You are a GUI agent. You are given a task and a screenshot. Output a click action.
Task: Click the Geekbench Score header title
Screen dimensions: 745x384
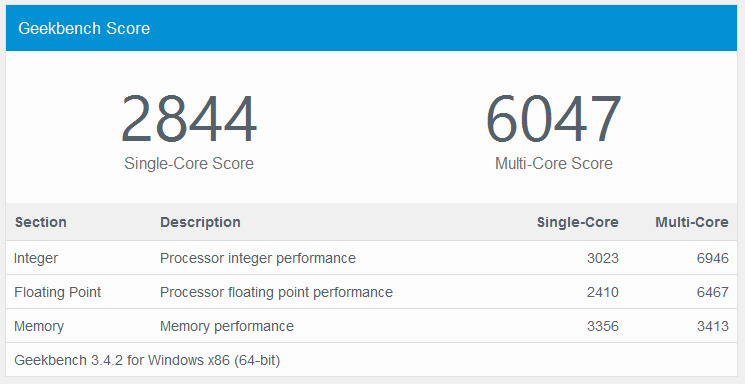tap(84, 29)
